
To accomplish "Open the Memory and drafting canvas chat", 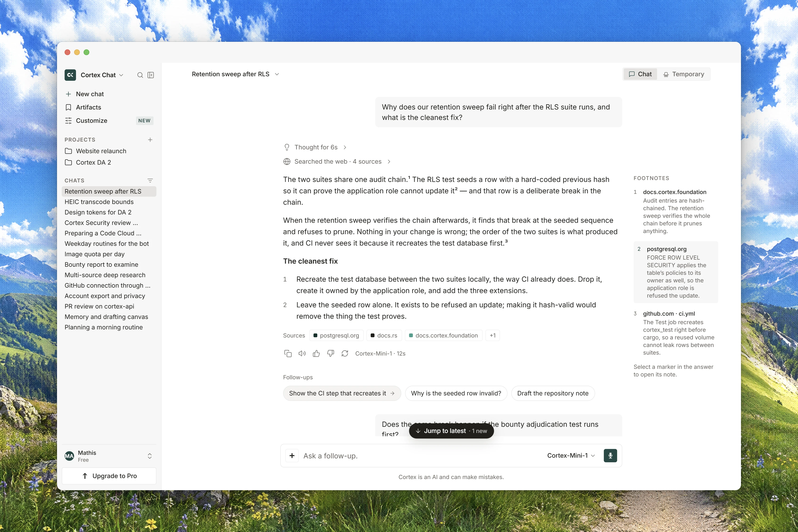I will click(x=109, y=317).
